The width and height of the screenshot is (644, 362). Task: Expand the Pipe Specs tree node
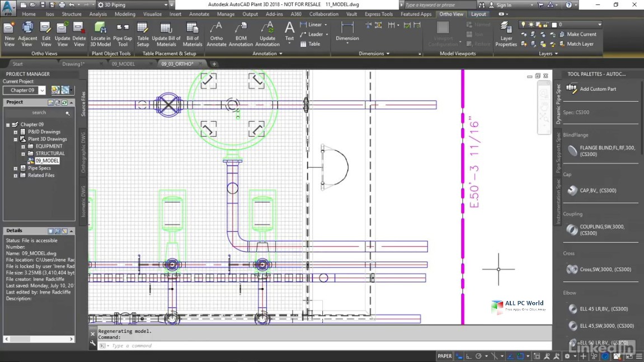click(16, 168)
